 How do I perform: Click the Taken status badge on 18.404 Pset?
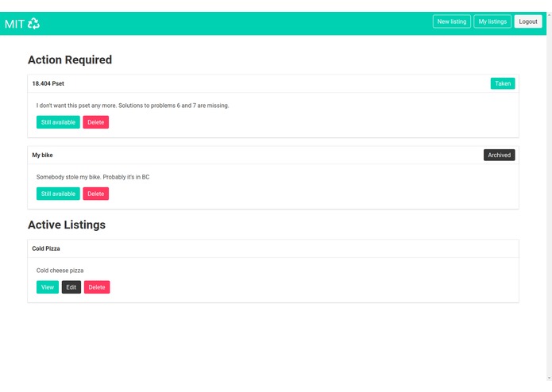[503, 83]
